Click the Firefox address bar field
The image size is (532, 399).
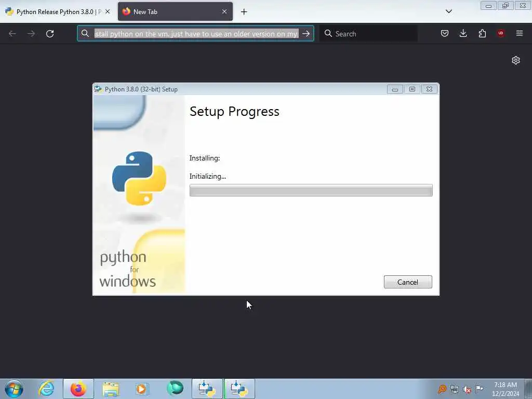click(x=195, y=34)
